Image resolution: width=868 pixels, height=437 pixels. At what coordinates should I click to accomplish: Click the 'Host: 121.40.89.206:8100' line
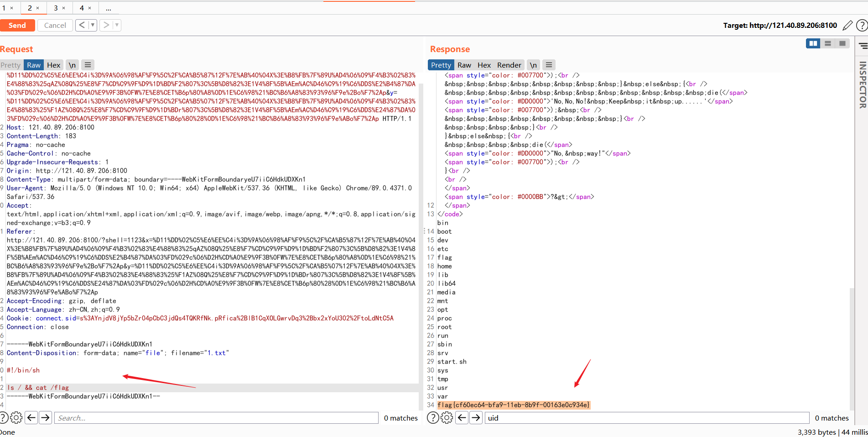click(x=51, y=127)
